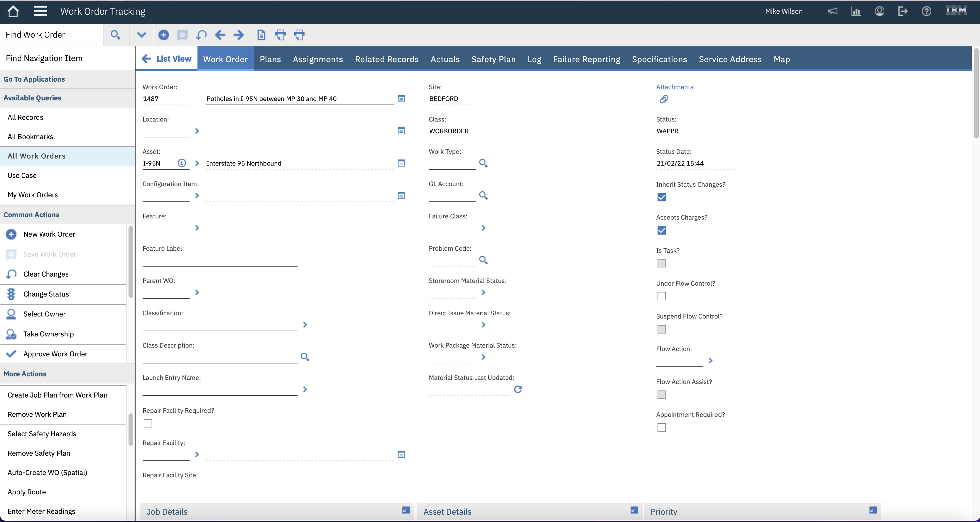View asset details via the info icon beside I-95N
The height and width of the screenshot is (522, 980).
click(x=182, y=163)
